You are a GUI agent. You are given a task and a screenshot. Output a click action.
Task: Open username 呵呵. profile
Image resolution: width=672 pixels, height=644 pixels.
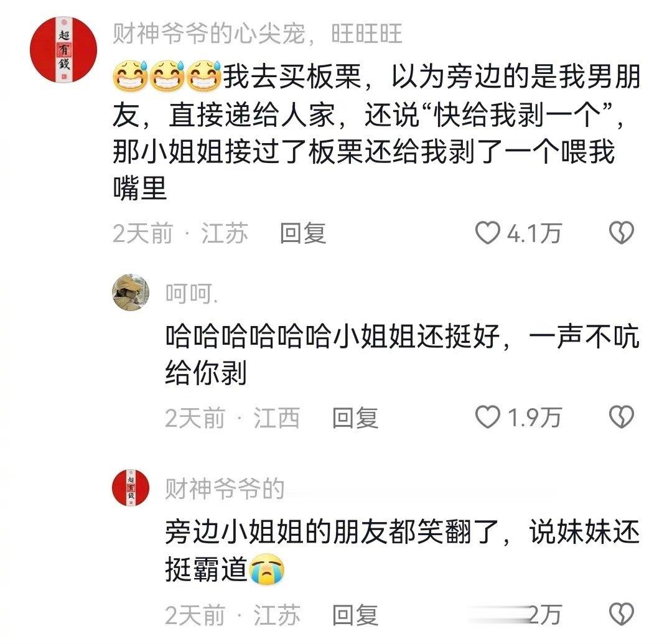point(192,294)
